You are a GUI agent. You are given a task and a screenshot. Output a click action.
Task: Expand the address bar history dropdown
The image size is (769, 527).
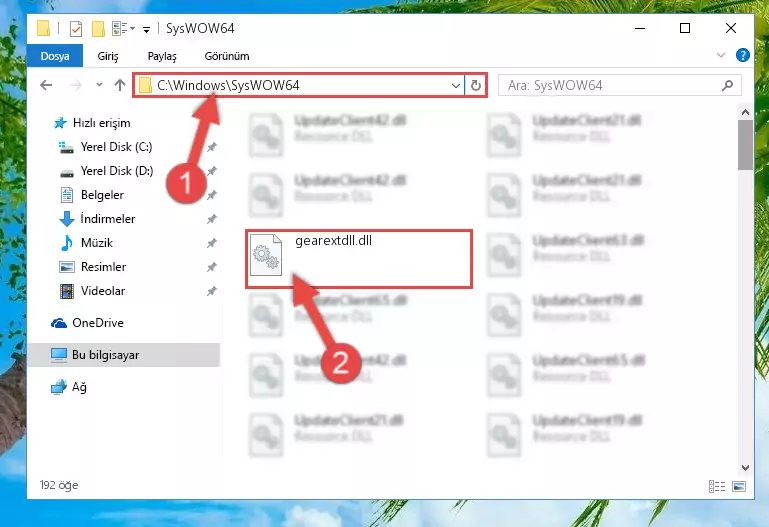coord(456,86)
